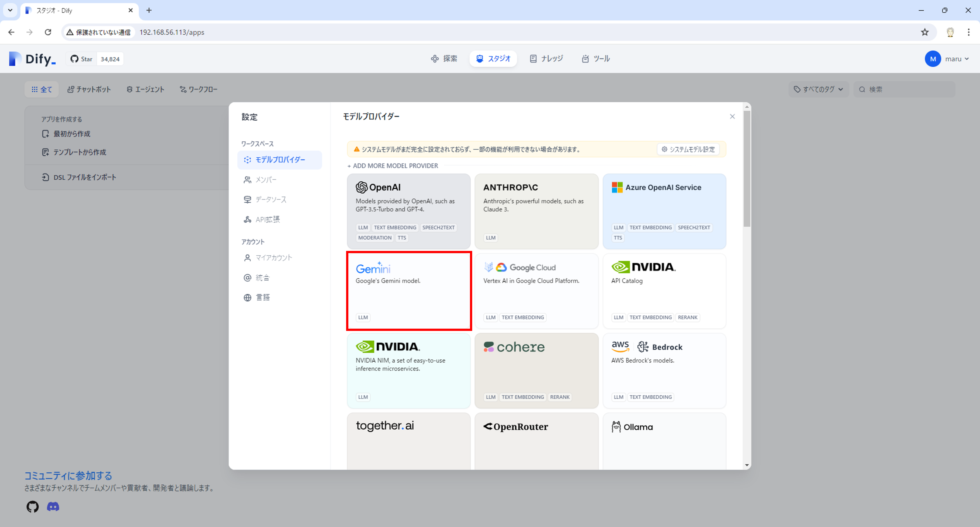980x527 pixels.
Task: Expand すべてのタグ filter dropdown
Action: pos(818,89)
